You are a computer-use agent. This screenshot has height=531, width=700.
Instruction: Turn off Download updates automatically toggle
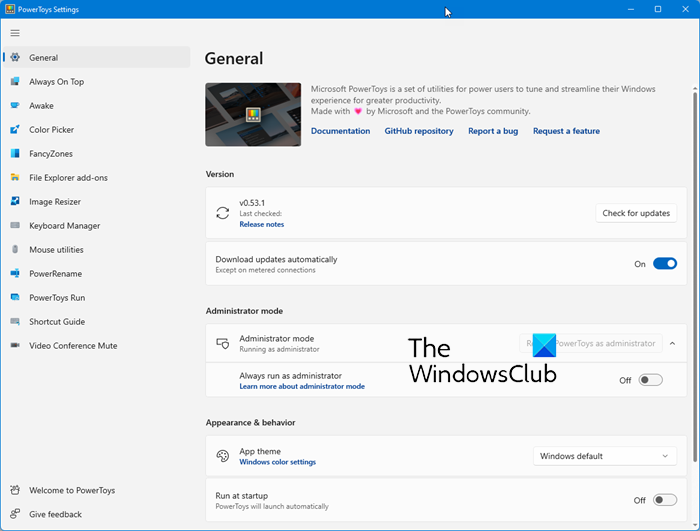665,264
